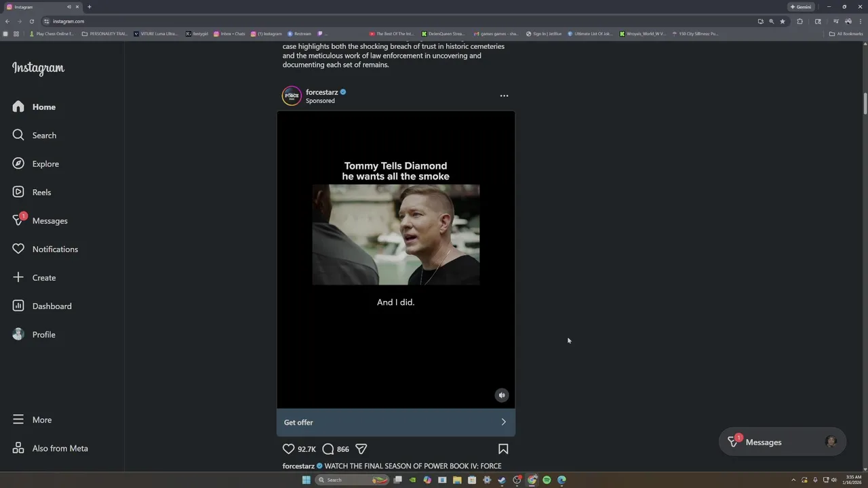Share the forcestarz post
The height and width of the screenshot is (488, 868).
[361, 449]
